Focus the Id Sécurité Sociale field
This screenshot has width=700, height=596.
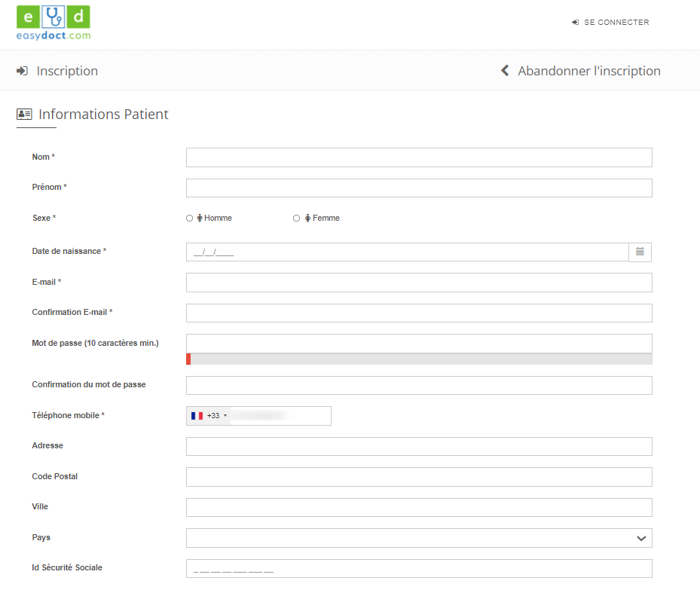click(x=419, y=568)
